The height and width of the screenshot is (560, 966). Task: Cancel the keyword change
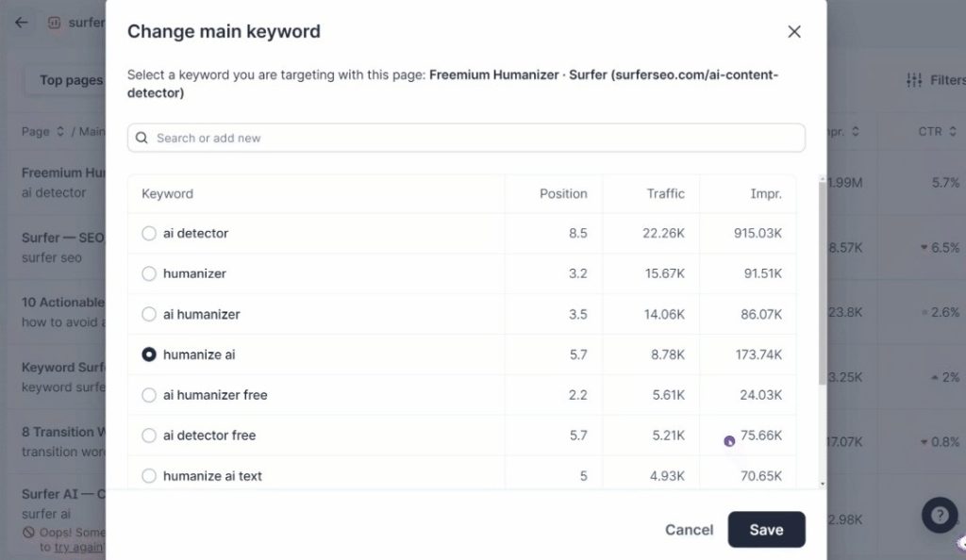[689, 530]
